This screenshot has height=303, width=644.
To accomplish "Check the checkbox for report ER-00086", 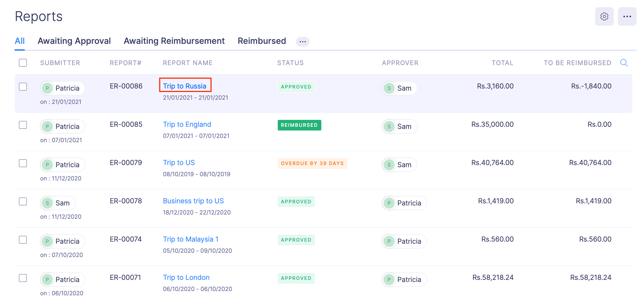I will (23, 86).
